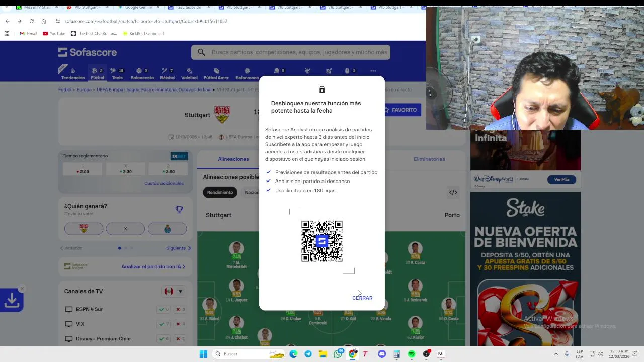Upvote the ViX channel
This screenshot has height=362, width=644.
tap(164, 324)
